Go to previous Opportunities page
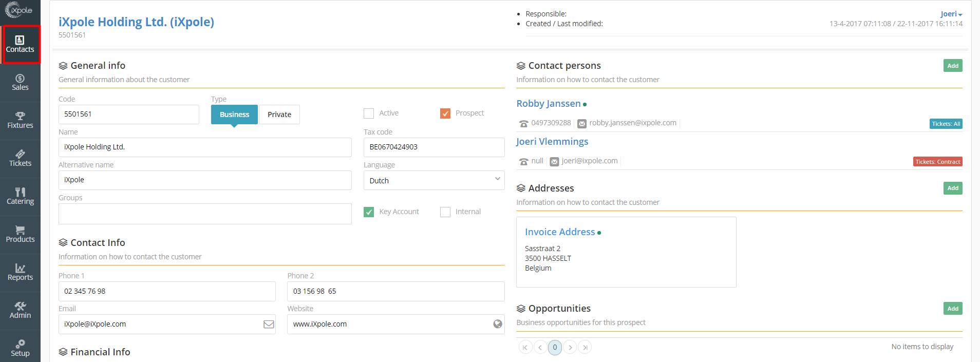The width and height of the screenshot is (980, 362). tap(540, 348)
